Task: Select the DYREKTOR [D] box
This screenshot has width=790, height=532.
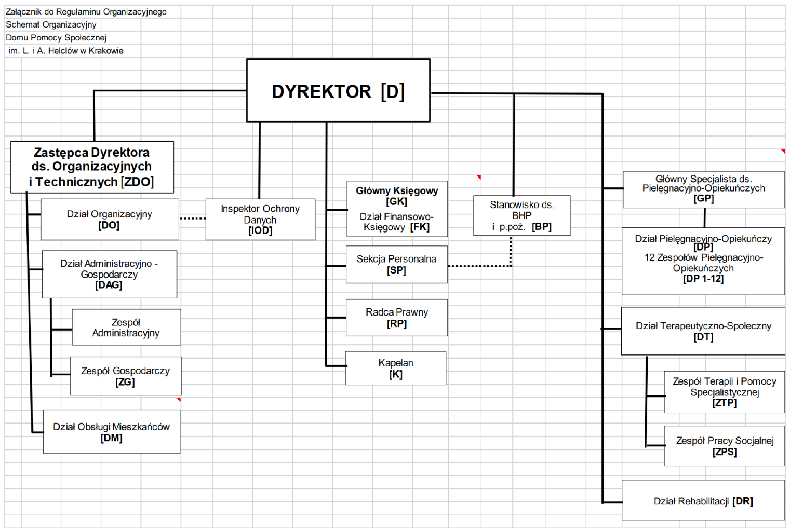Action: [338, 91]
